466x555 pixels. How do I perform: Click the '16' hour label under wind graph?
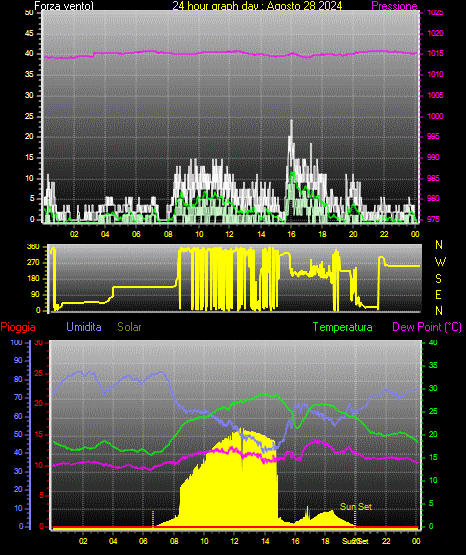291,234
